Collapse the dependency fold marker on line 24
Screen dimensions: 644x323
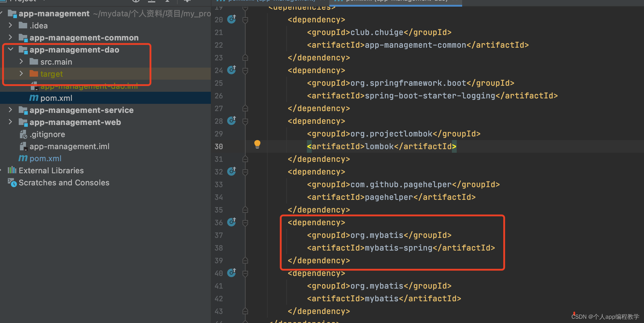[x=245, y=71]
